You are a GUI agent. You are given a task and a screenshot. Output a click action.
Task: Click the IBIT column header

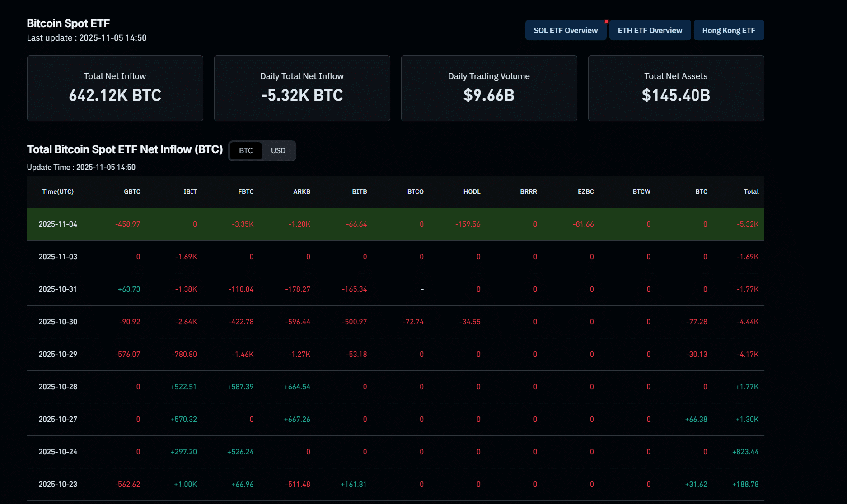coord(190,191)
